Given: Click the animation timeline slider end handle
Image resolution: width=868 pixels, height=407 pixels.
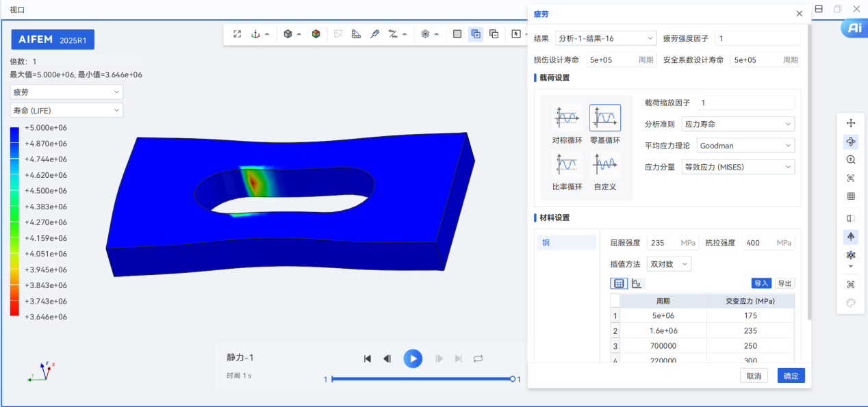Looking at the screenshot, I should coord(513,379).
